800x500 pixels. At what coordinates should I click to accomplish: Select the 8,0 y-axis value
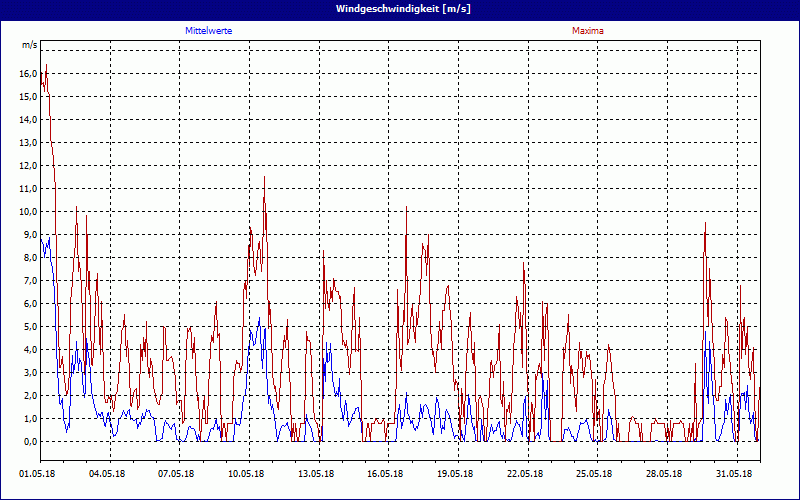30,257
